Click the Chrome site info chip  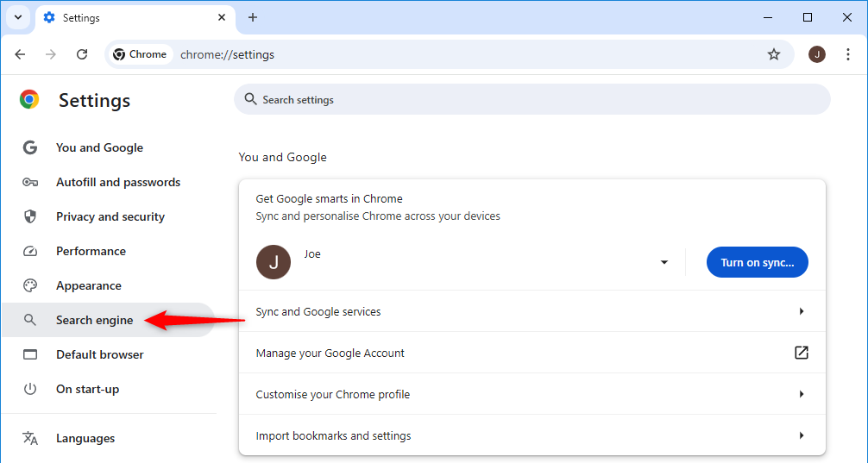tap(140, 54)
